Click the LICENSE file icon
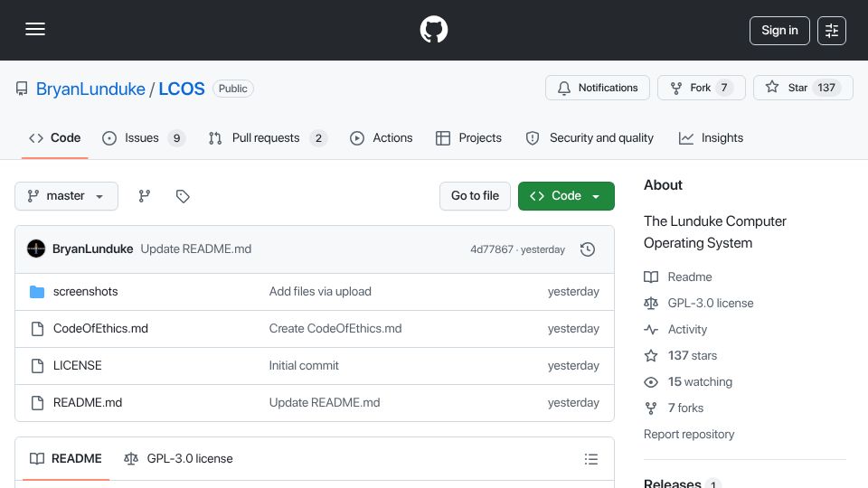The image size is (868, 488). (37, 366)
